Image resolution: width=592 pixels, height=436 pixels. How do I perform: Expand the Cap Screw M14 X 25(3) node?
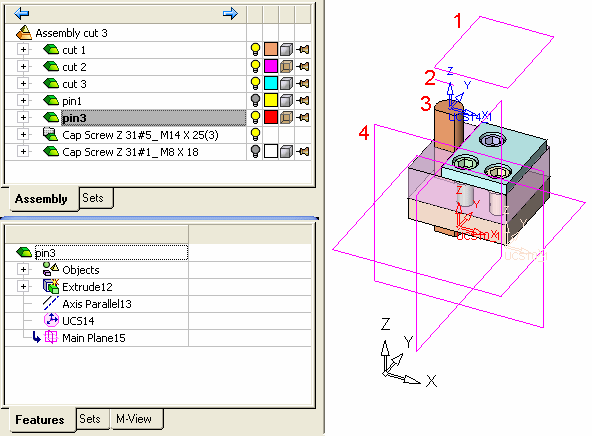tap(23, 134)
